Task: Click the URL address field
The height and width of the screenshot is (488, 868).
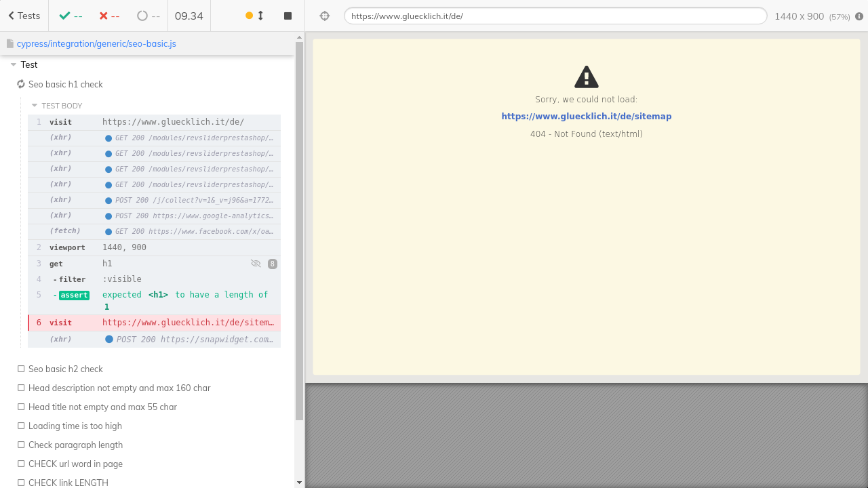Action: tap(555, 16)
